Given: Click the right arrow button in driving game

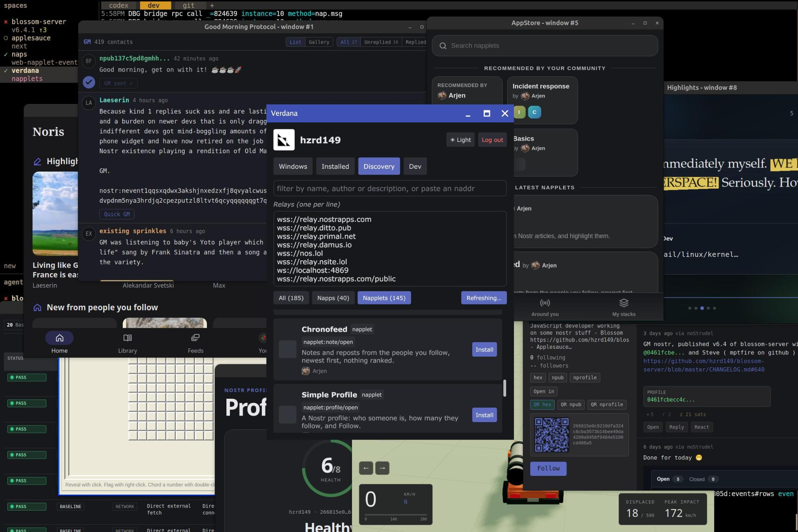Looking at the screenshot, I should pyautogui.click(x=382, y=468).
